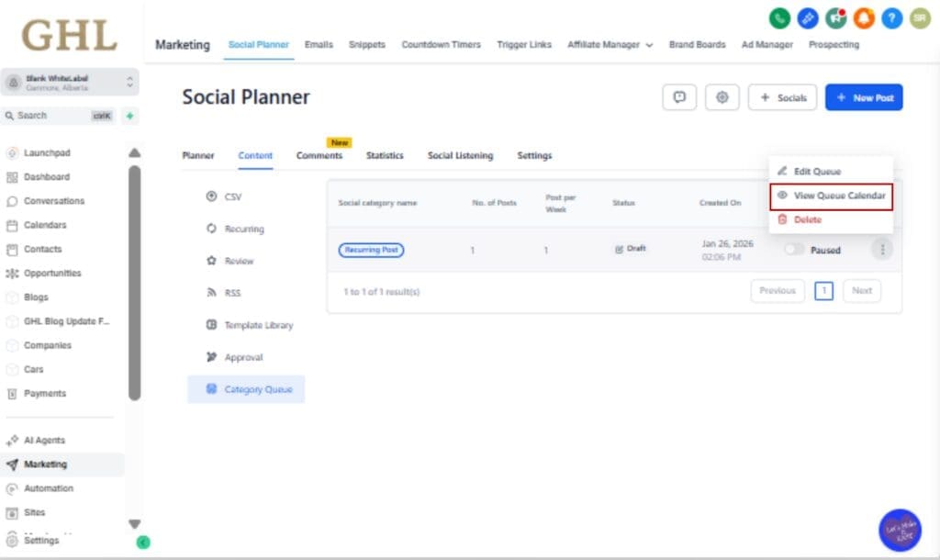Open the Blank WhiteLabel account switcher

coord(69,81)
